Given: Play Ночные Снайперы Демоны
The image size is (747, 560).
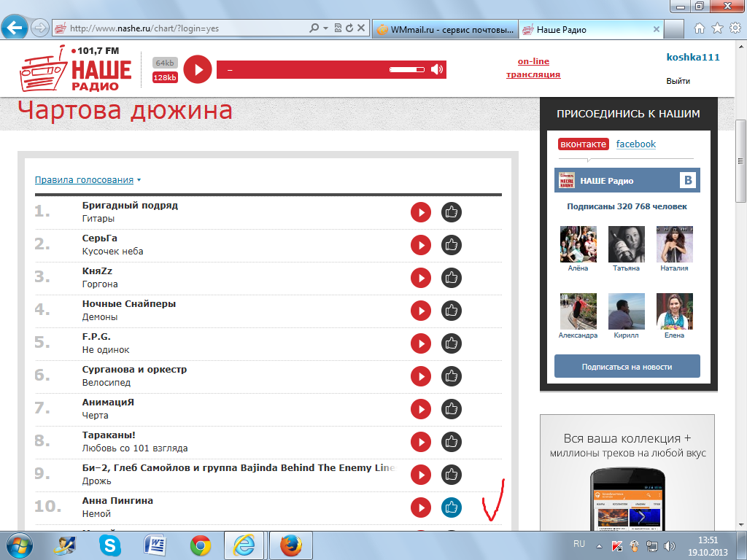Looking at the screenshot, I should coord(421,311).
